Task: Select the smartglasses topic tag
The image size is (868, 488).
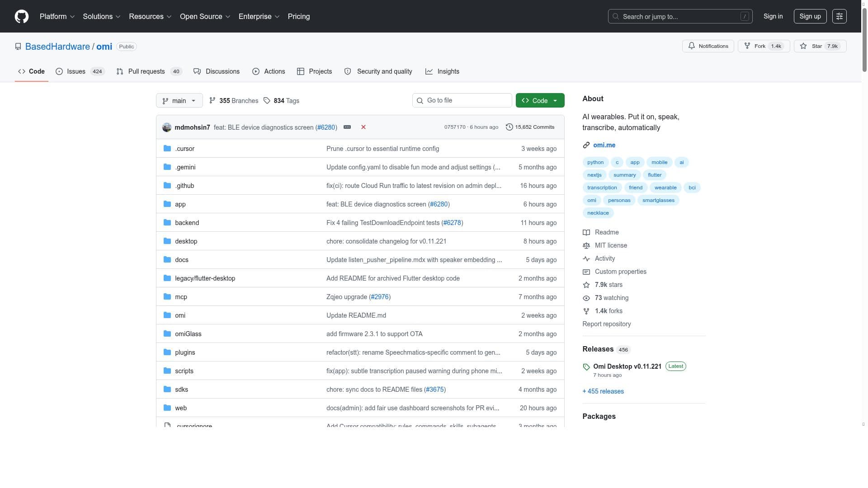Action: pyautogui.click(x=658, y=200)
